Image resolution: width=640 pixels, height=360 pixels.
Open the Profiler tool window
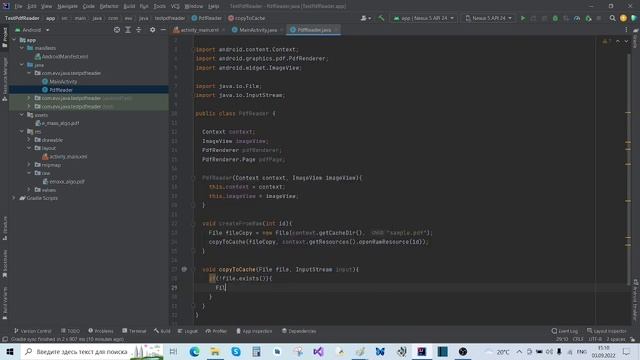pos(216,331)
